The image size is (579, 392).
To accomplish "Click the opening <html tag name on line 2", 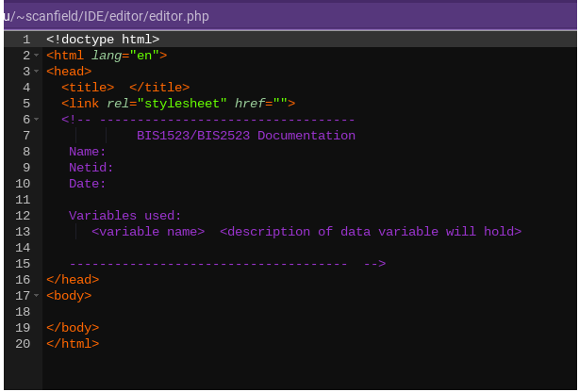I will click(x=65, y=56).
